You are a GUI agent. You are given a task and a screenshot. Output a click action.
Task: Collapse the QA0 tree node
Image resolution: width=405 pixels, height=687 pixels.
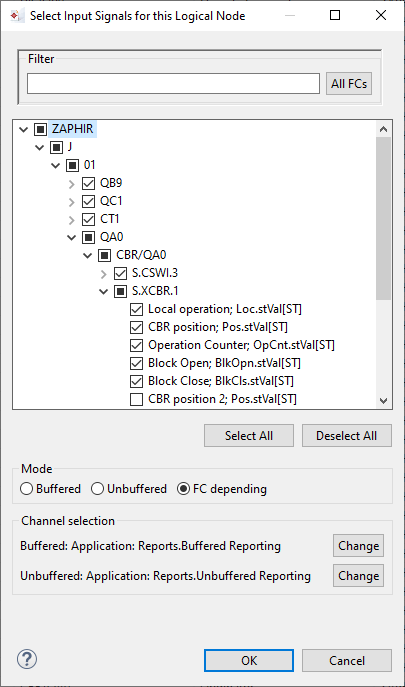tap(71, 237)
